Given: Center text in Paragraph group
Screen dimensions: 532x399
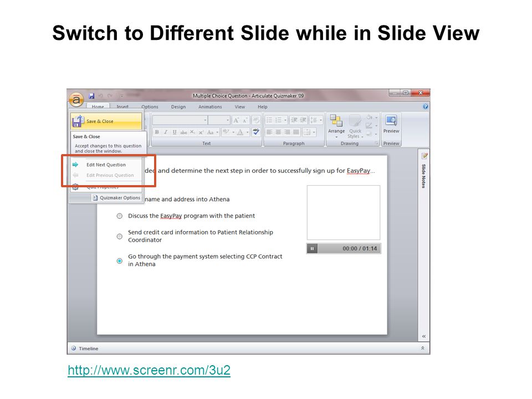Looking at the screenshot, I should [278, 132].
